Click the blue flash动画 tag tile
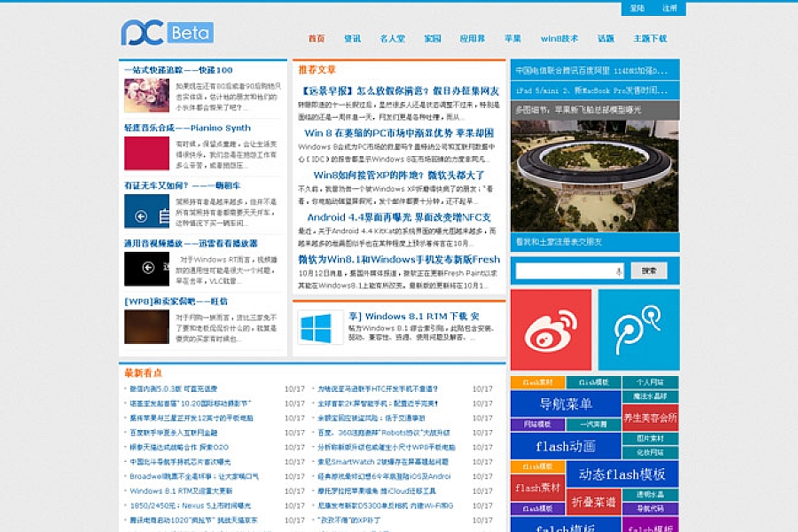 point(566,447)
